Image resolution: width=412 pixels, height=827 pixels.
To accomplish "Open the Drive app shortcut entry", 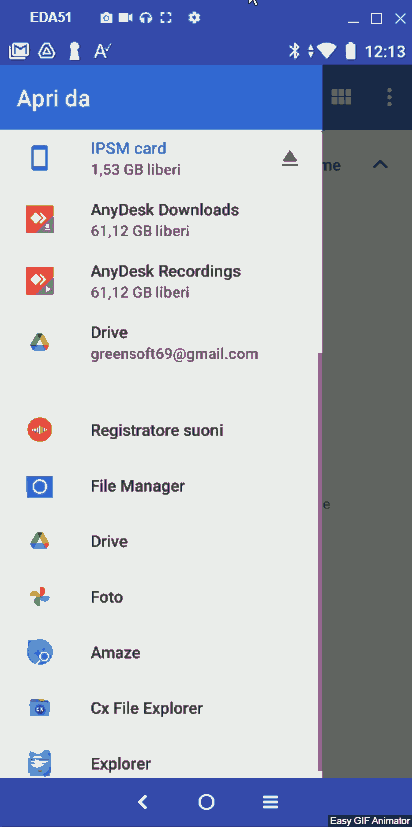I will (x=161, y=542).
